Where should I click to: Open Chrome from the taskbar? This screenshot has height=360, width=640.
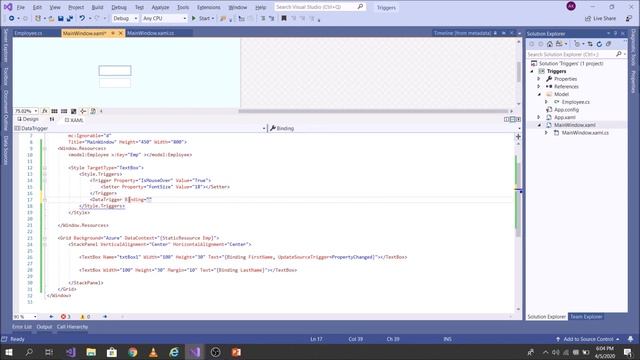(x=132, y=352)
